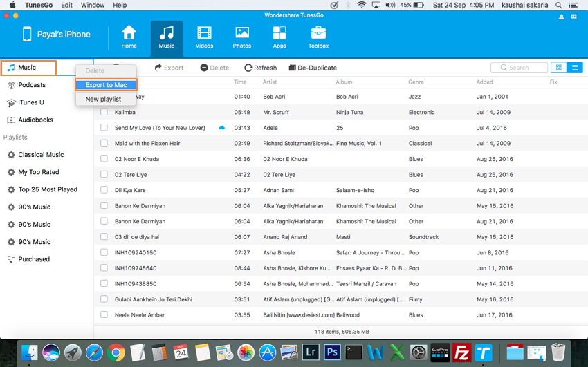Click the Wi-Fi status icon
Screen dimensions: 588x367
[362, 6]
